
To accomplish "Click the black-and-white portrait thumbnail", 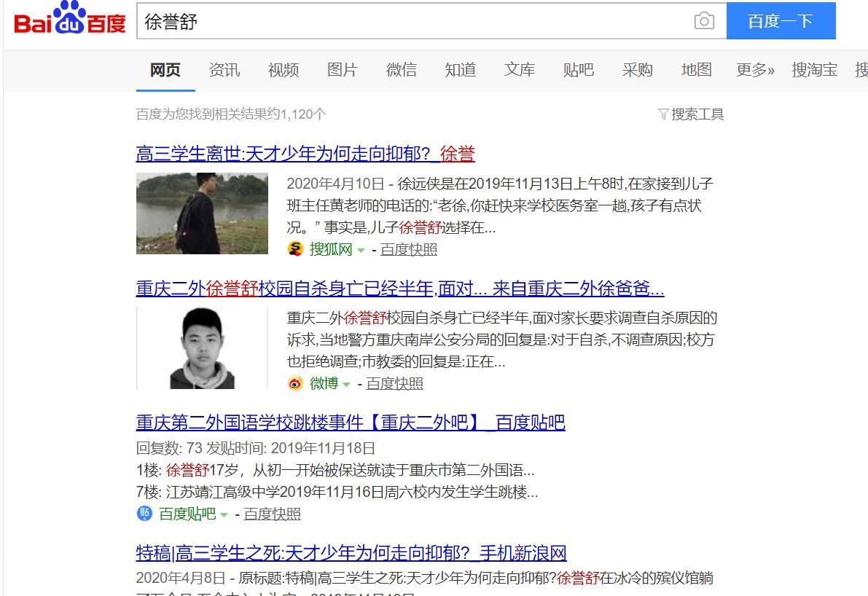I will pyautogui.click(x=202, y=348).
